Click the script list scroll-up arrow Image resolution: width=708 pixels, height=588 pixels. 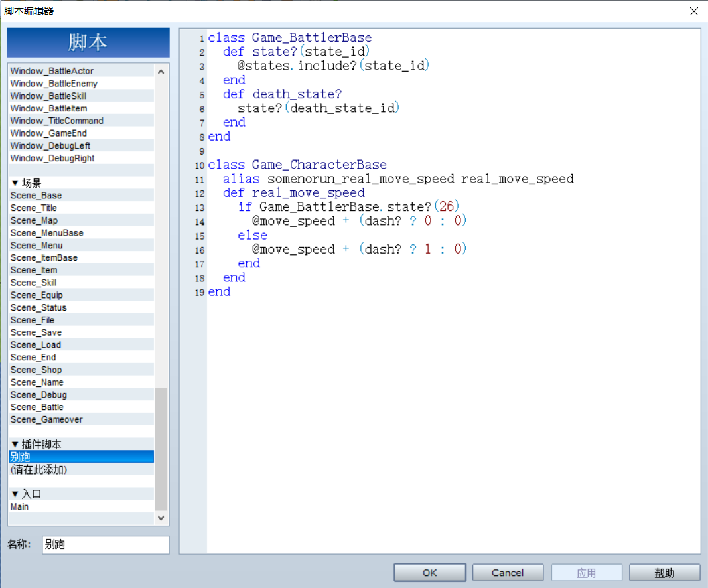[x=161, y=72]
